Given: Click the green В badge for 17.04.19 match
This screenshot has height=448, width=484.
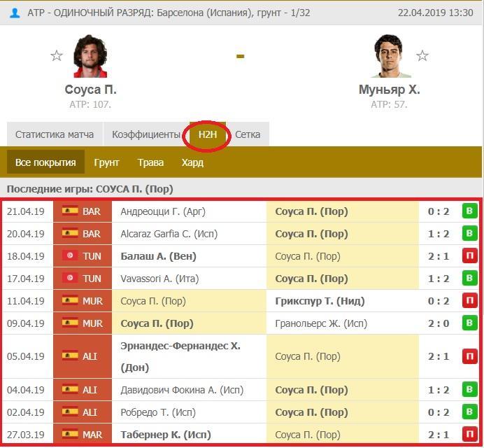Looking at the screenshot, I should click(469, 278).
